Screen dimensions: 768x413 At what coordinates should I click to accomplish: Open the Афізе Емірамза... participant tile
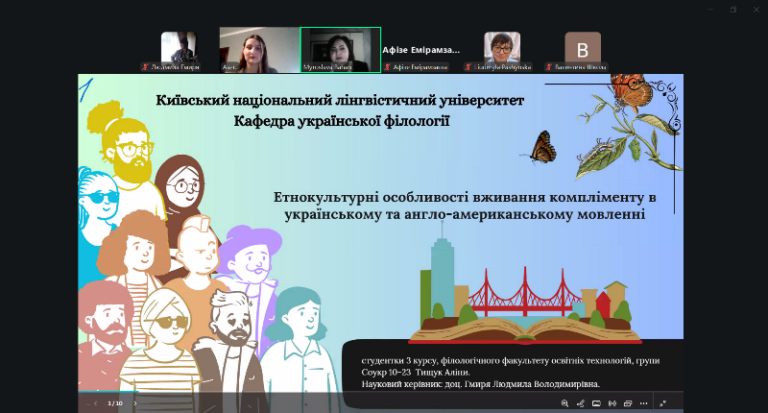421,49
